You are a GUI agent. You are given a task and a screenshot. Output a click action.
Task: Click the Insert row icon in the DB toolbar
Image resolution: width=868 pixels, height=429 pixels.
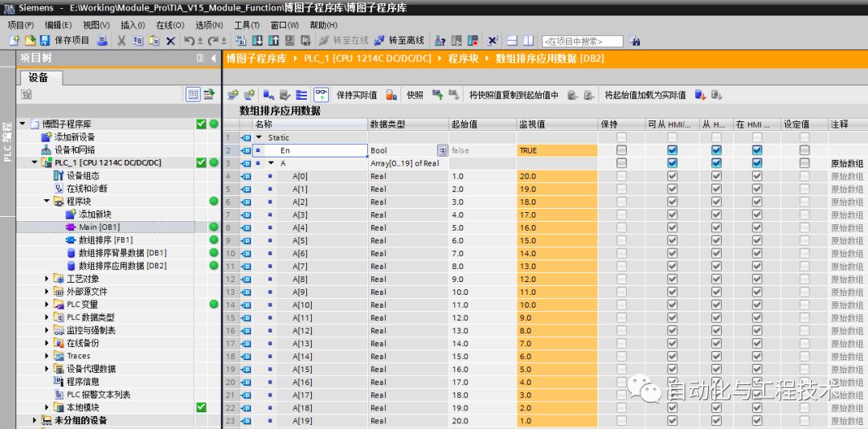pos(233,96)
